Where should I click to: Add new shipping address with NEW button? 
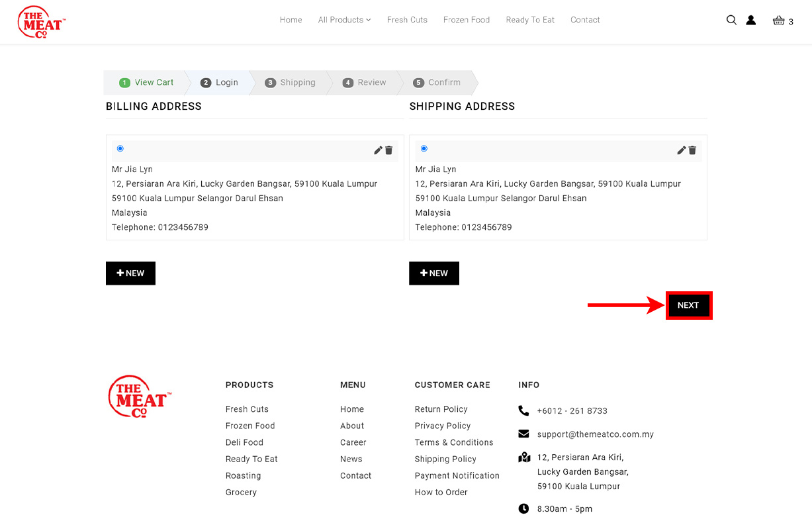[434, 273]
